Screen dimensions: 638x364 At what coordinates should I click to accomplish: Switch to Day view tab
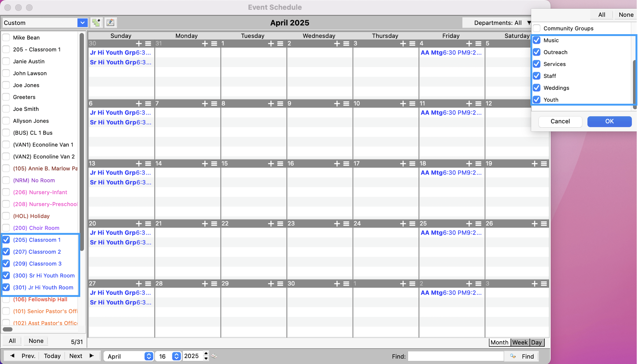(x=536, y=342)
